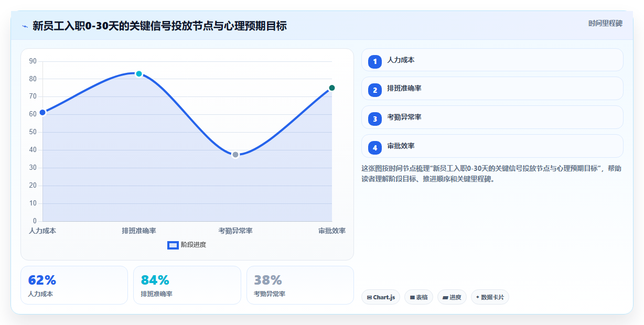Viewport: 644px width, 325px height.
Task: Click the lightning icon beside the title
Action: pos(25,26)
